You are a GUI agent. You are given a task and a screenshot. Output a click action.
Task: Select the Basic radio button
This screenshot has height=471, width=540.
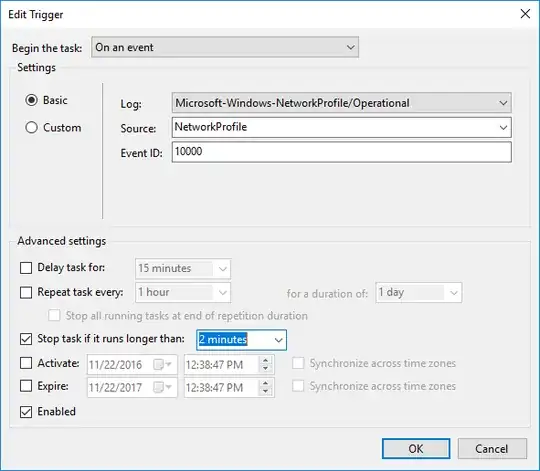point(31,100)
